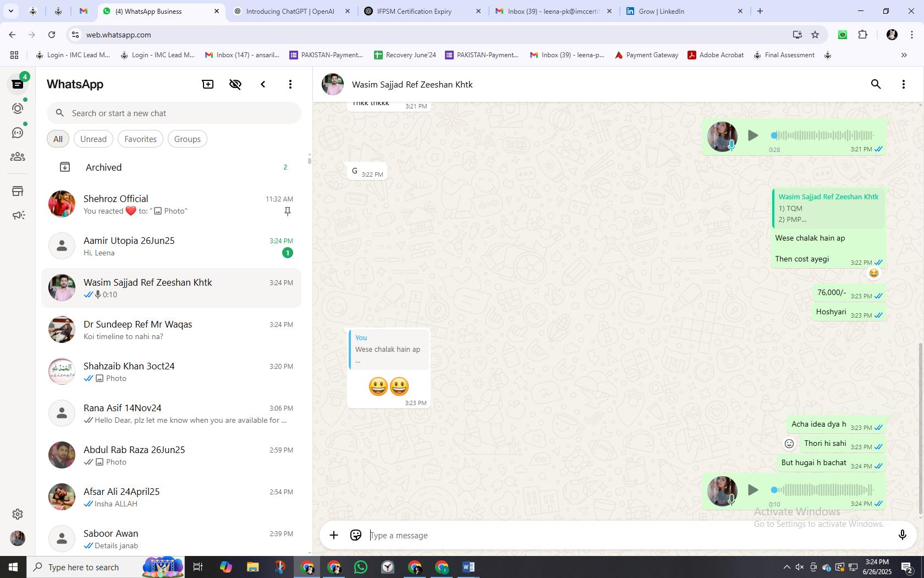Bookmark this page with star icon
Viewport: 924px width, 578px height.
click(x=815, y=35)
